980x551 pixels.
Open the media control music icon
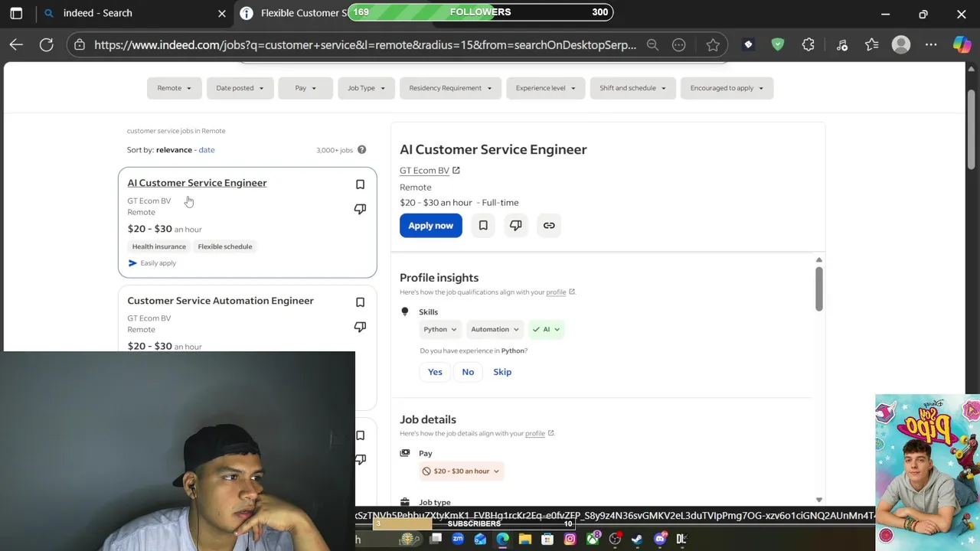pos(842,45)
